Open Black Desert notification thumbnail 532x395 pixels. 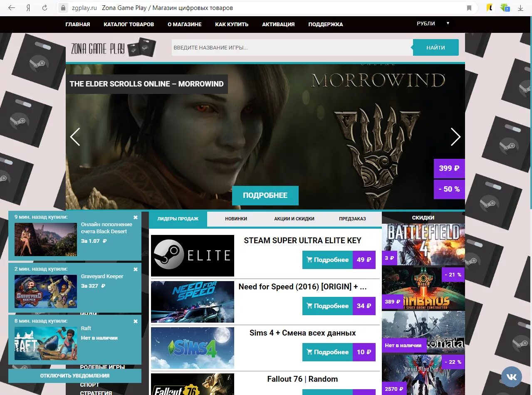(46, 239)
